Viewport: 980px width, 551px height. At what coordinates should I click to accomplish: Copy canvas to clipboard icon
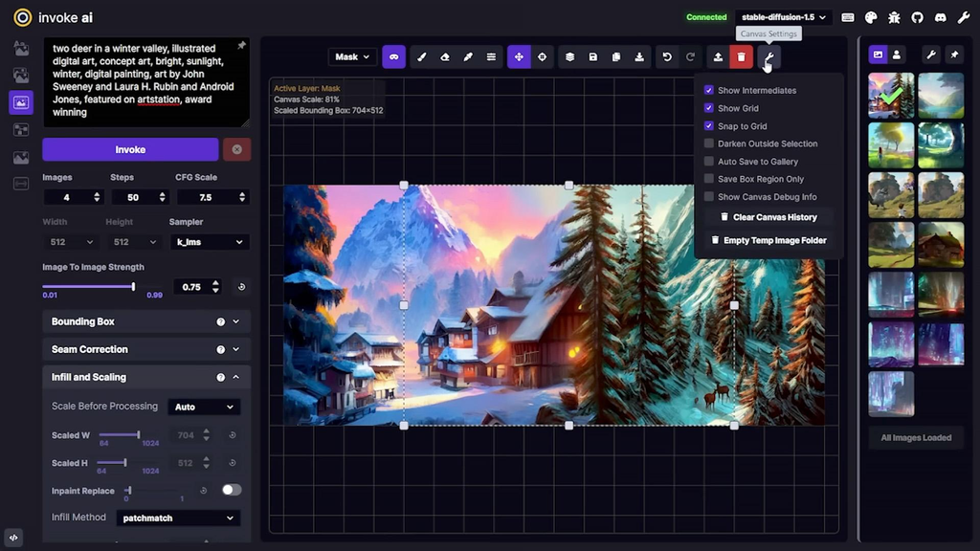[x=616, y=56]
